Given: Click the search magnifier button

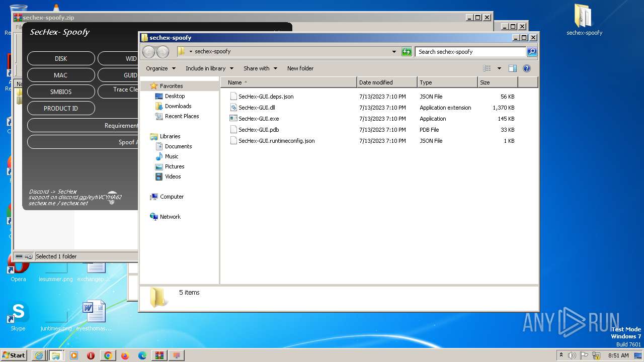Looking at the screenshot, I should pyautogui.click(x=532, y=51).
